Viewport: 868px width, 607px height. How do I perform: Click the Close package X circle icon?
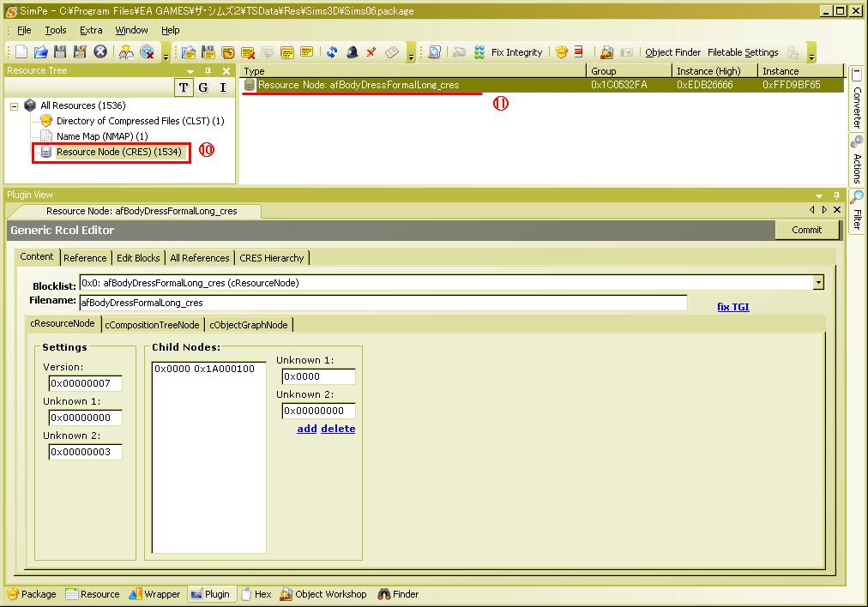[100, 52]
